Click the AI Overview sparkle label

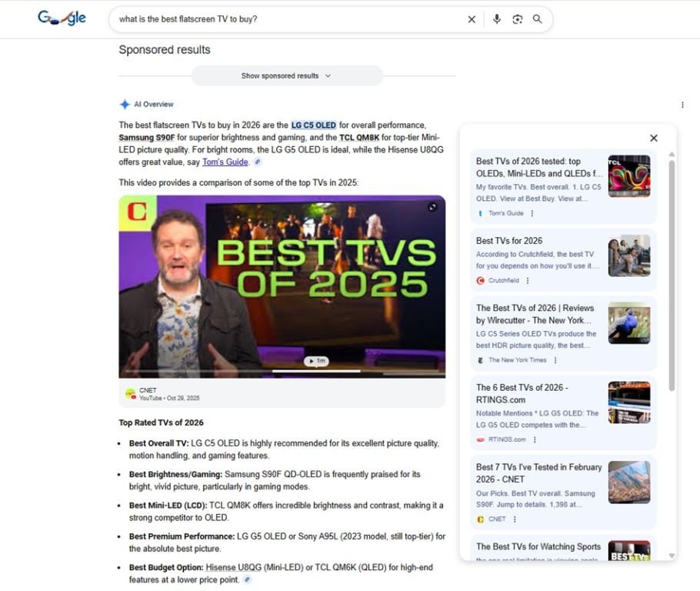(146, 105)
